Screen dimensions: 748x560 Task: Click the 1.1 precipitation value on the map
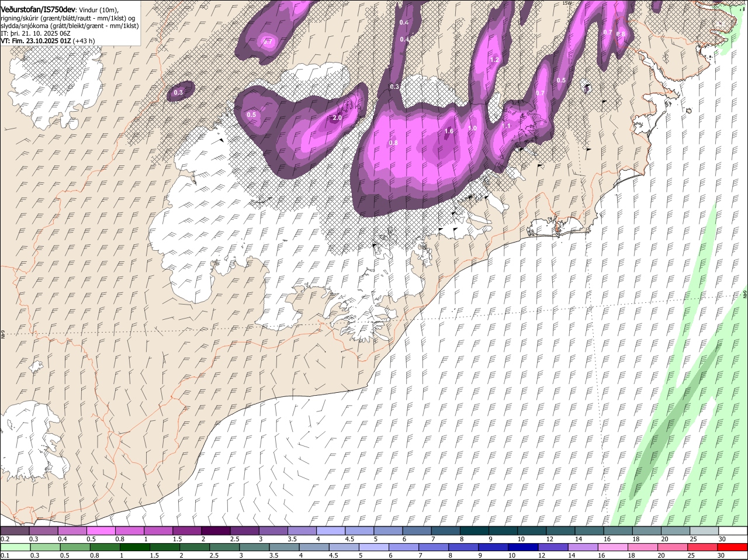coord(507,126)
